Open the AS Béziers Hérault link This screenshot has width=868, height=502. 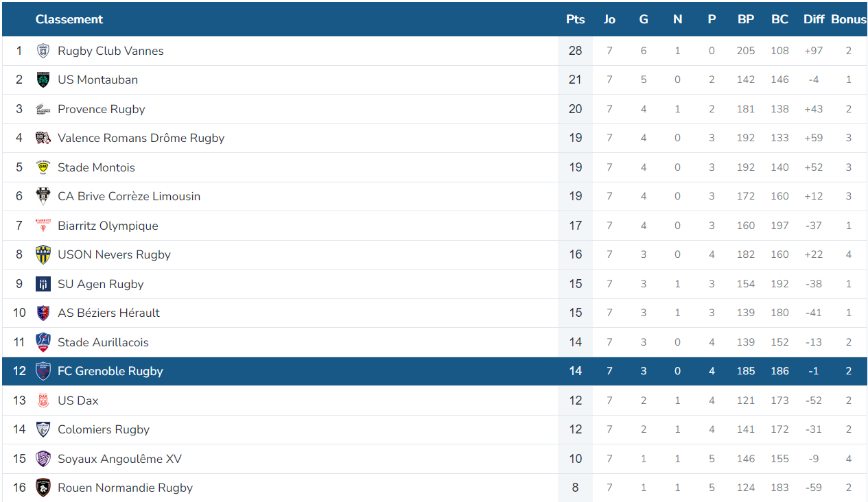coord(108,313)
